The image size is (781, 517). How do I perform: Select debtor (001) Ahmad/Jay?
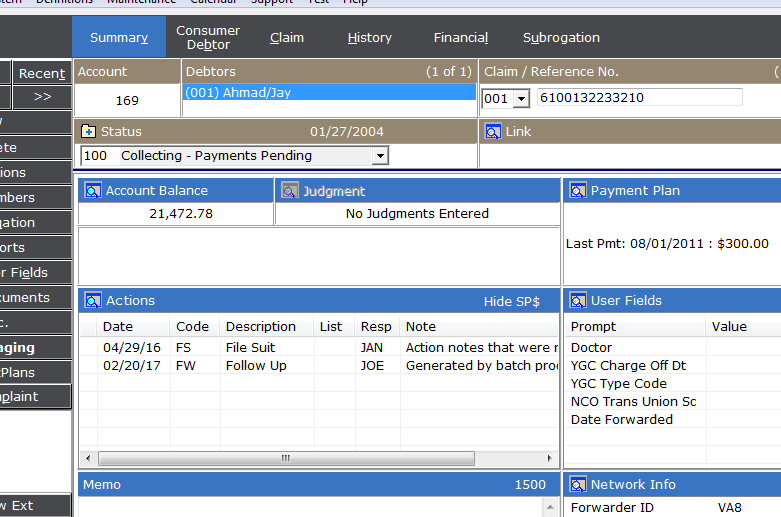tap(329, 92)
